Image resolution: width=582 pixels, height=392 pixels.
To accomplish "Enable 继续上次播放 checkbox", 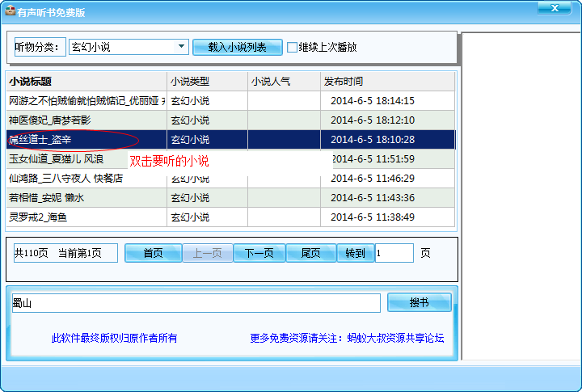I will pyautogui.click(x=293, y=47).
